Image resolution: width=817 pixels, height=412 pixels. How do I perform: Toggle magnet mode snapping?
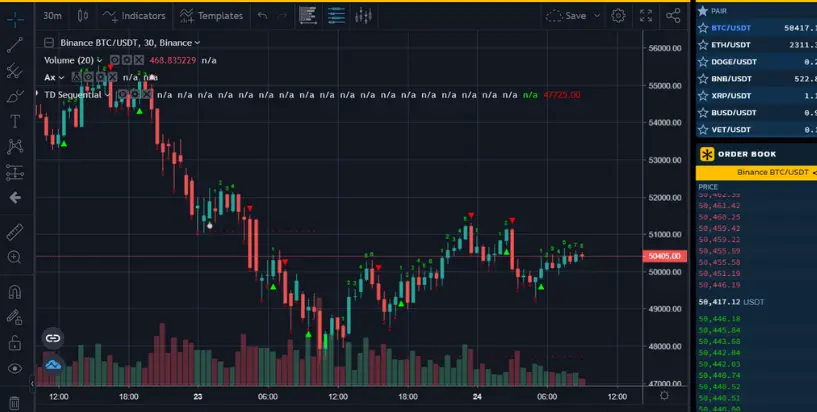click(15, 292)
